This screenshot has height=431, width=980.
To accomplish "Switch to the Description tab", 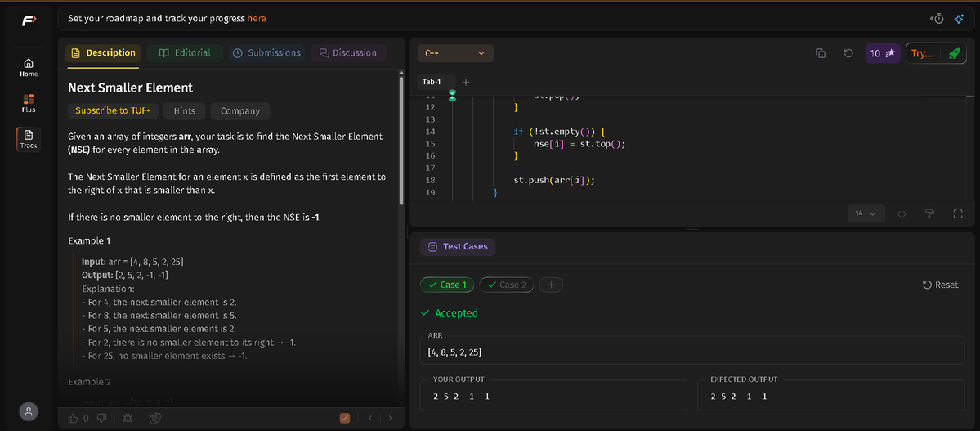I will click(x=103, y=52).
